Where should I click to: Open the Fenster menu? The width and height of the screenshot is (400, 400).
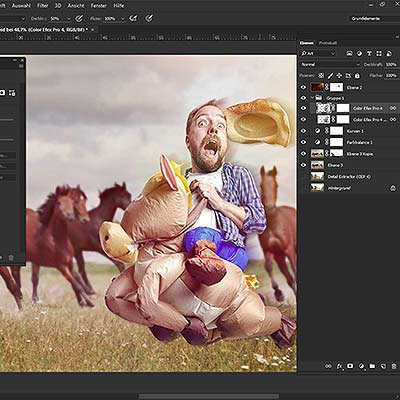click(98, 6)
